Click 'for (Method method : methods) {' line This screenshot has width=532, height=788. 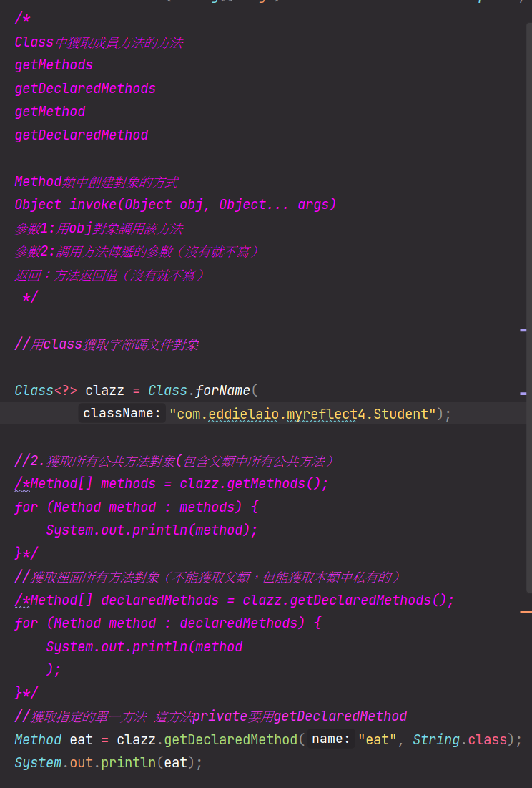(137, 507)
